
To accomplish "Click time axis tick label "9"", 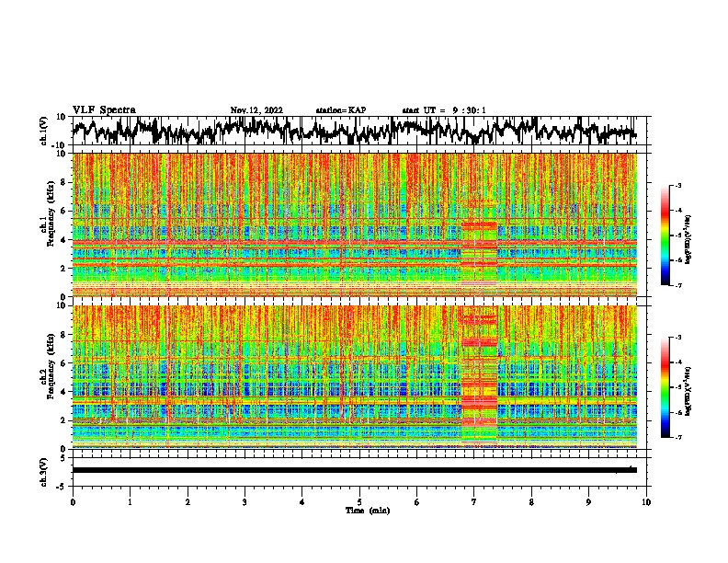I will (x=588, y=502).
